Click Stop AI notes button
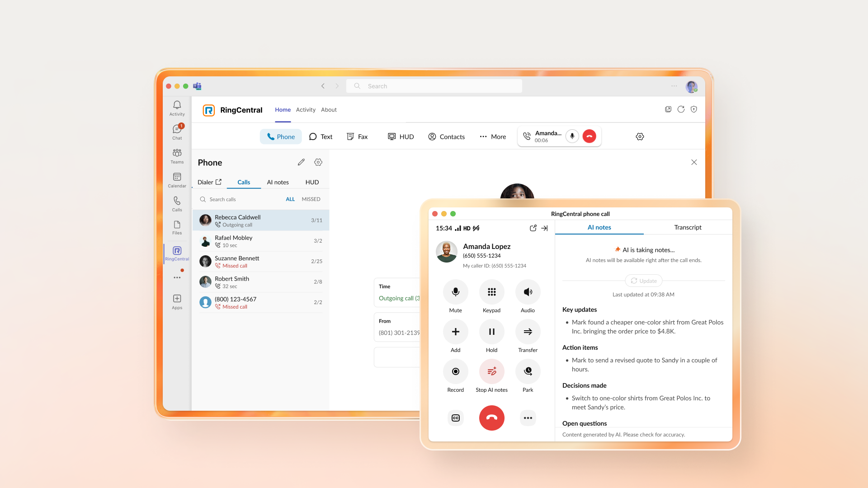 point(491,371)
